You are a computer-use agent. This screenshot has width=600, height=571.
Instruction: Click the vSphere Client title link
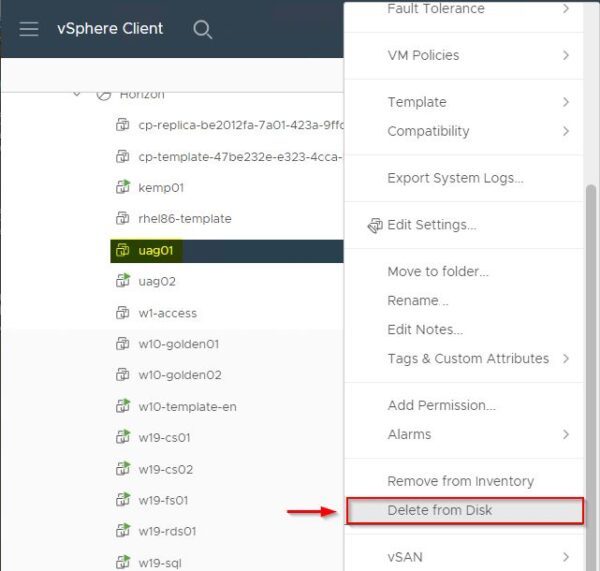click(110, 29)
